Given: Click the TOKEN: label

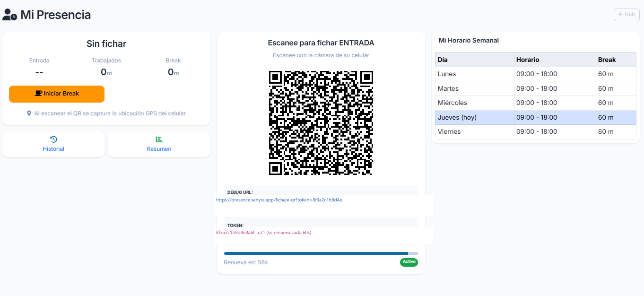Looking at the screenshot, I should (235, 226).
